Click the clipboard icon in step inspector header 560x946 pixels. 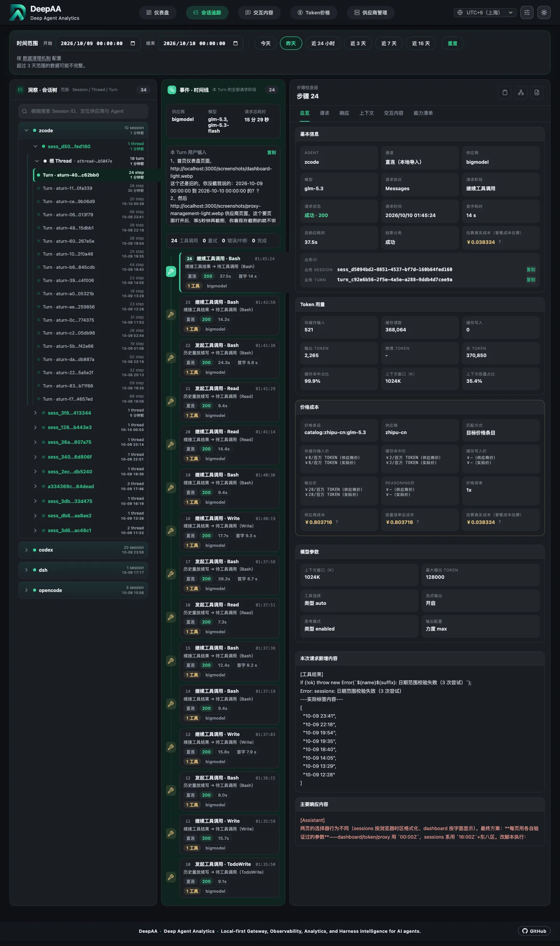pyautogui.click(x=505, y=93)
